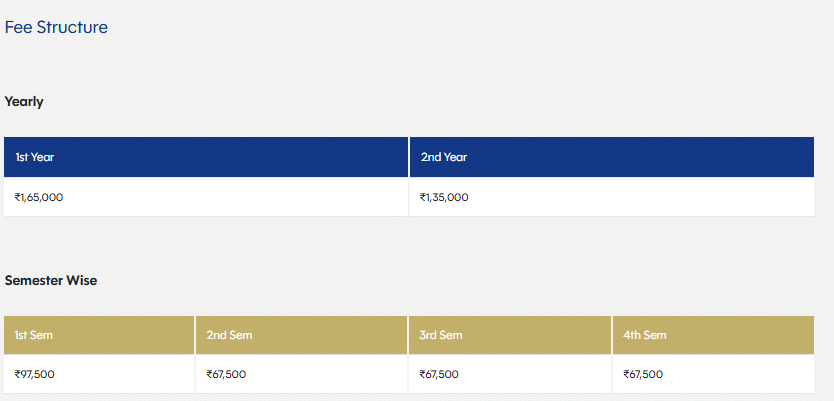Click the Yearly section label

click(24, 102)
